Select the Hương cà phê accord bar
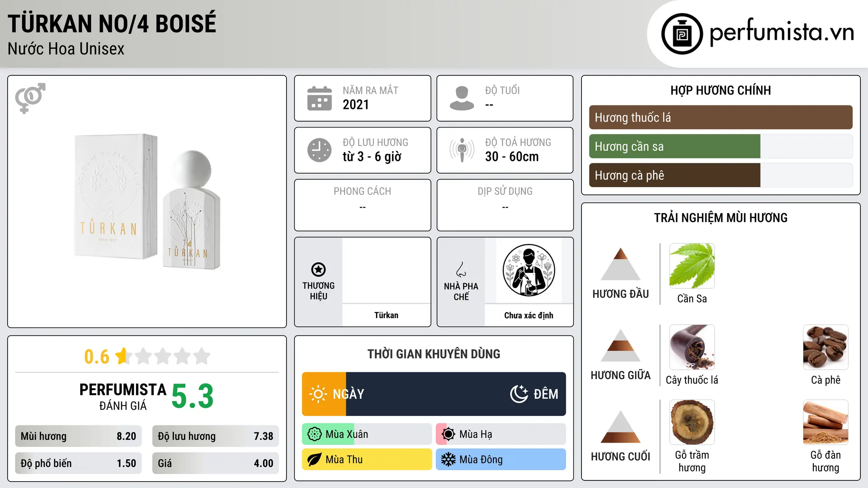The height and width of the screenshot is (488, 868). click(x=721, y=175)
